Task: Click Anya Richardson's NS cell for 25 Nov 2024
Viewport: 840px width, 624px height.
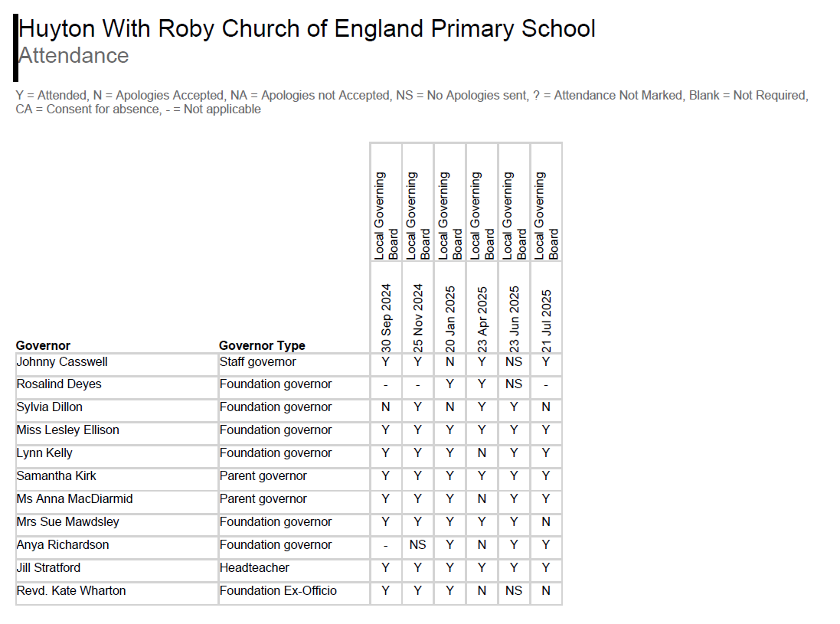Action: click(x=418, y=545)
